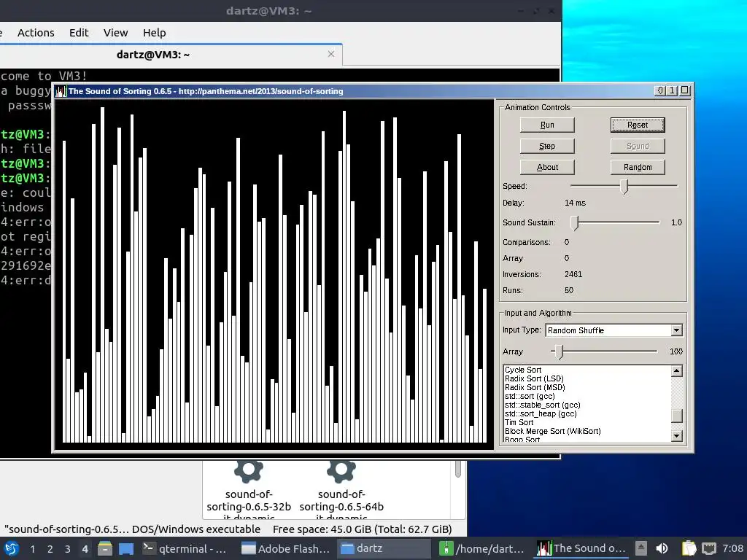Viewport: 747px width, 560px height.
Task: Select the sound-of-sorting-0.6.5-32bit file icon
Action: (248, 472)
